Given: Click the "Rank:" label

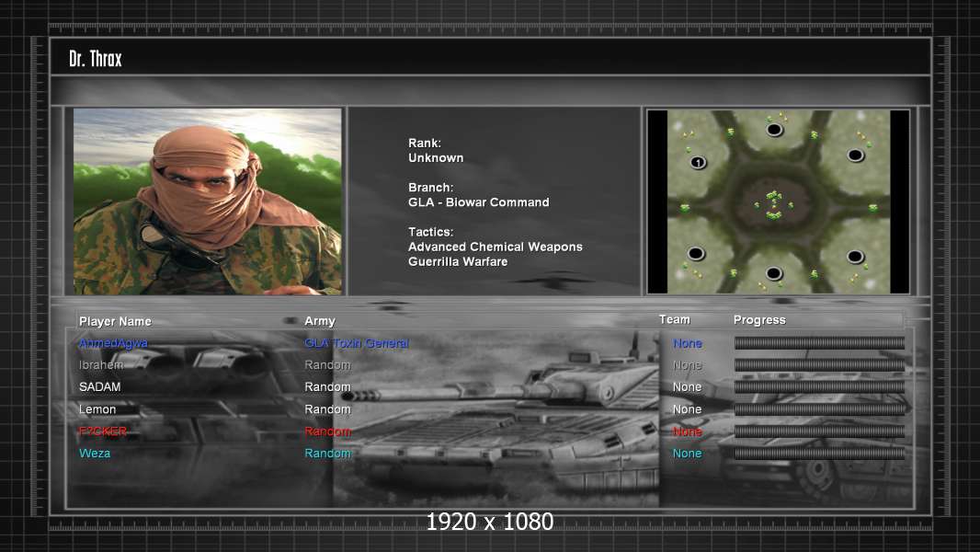Looking at the screenshot, I should tap(425, 144).
